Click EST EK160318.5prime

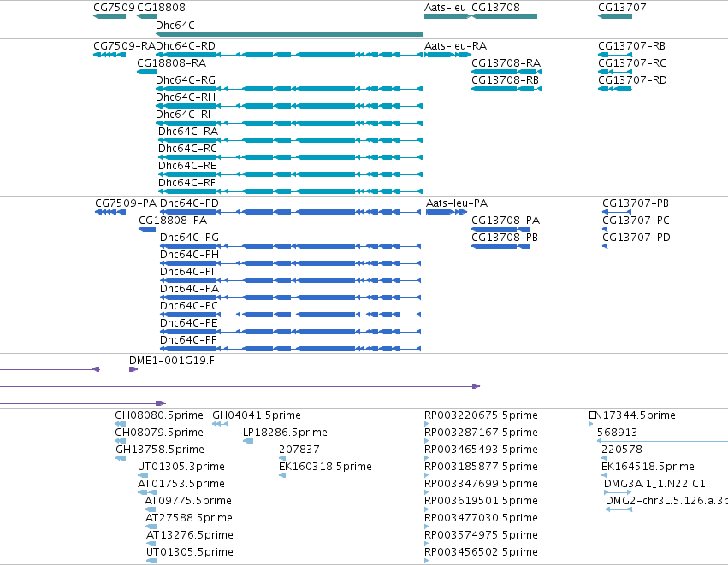(325, 467)
